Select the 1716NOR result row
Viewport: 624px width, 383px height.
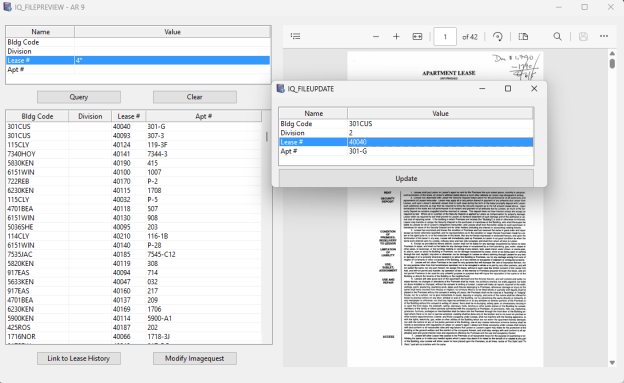click(134, 337)
